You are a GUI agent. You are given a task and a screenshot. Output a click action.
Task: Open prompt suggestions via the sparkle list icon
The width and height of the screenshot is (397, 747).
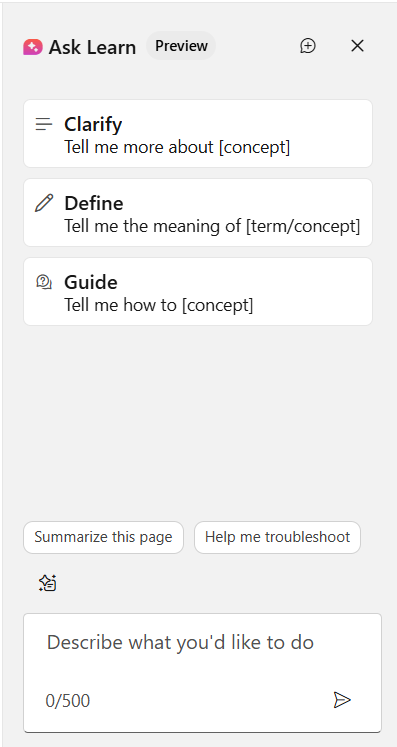[x=48, y=583]
